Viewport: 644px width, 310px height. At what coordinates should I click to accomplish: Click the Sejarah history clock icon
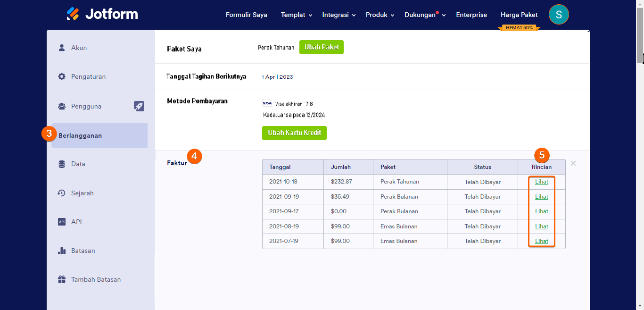pyautogui.click(x=62, y=193)
